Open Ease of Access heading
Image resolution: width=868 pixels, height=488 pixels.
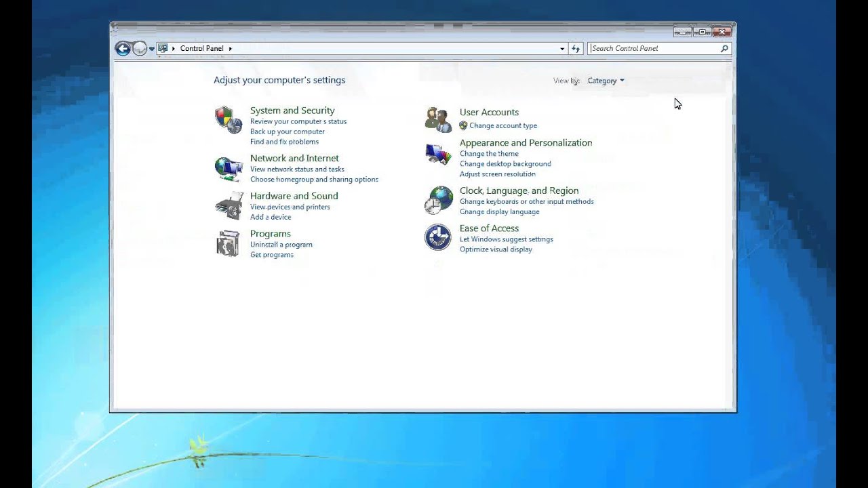[x=489, y=228]
